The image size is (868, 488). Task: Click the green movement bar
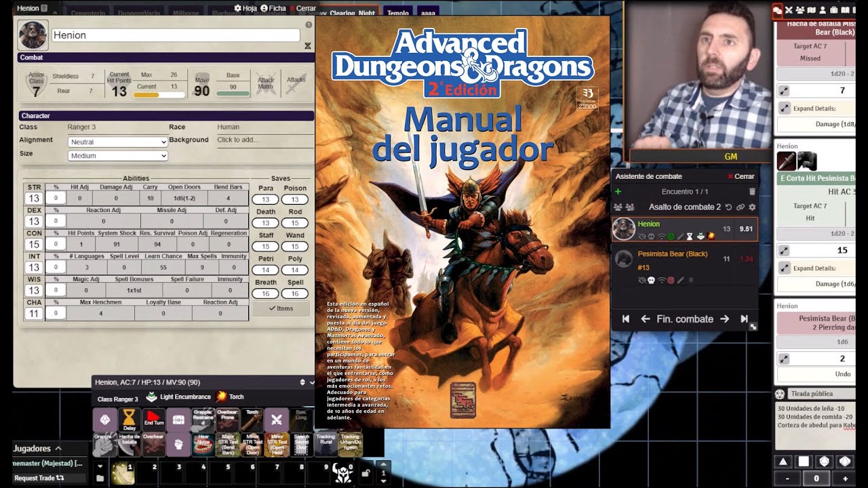233,94
